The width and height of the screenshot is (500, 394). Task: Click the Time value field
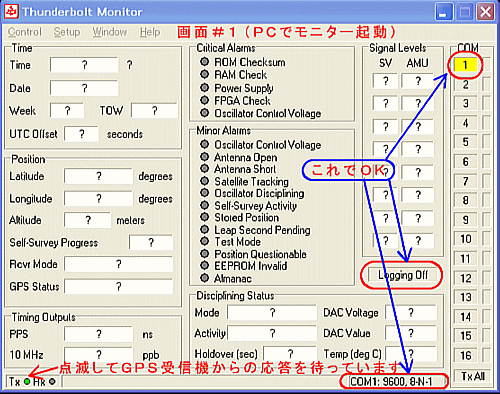[x=84, y=65]
